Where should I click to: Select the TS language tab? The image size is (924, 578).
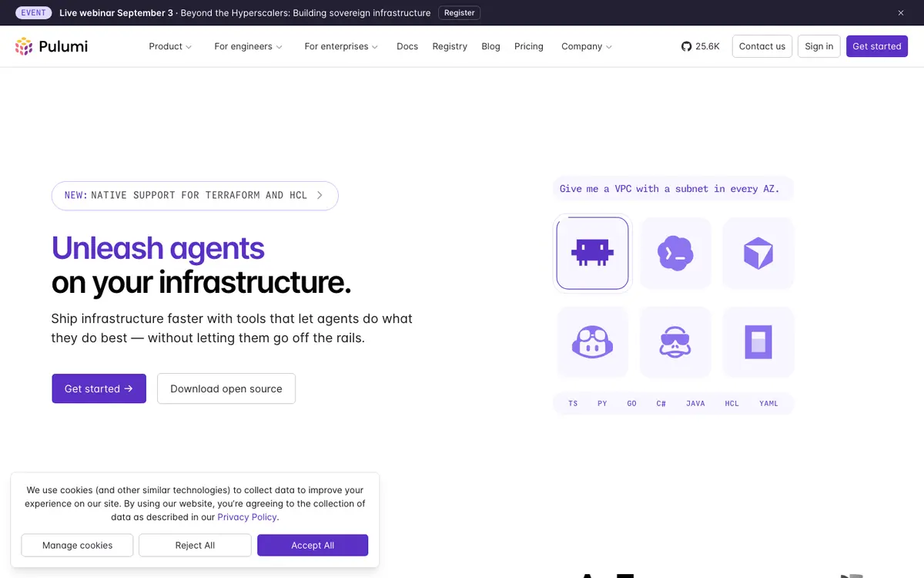pyautogui.click(x=573, y=403)
